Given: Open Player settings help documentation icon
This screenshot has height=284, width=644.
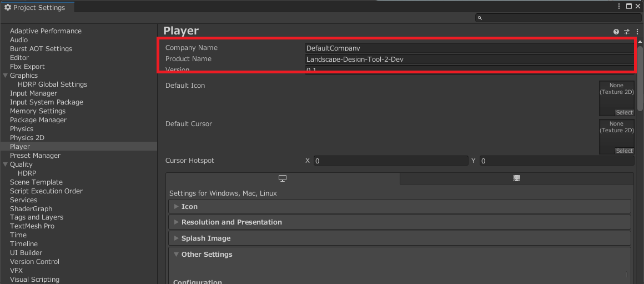Looking at the screenshot, I should click(616, 32).
